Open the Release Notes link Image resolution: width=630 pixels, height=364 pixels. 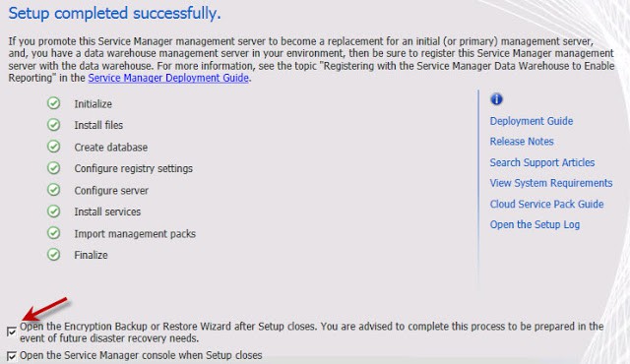pyautogui.click(x=522, y=142)
